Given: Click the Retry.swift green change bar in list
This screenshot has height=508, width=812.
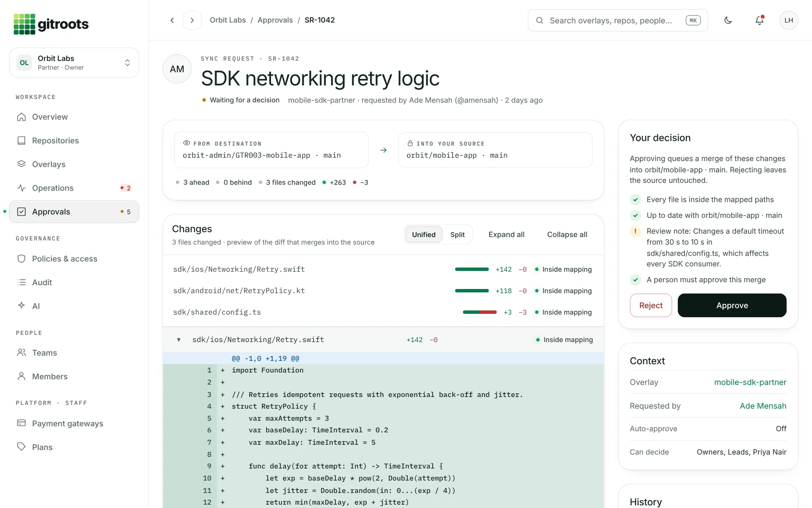Looking at the screenshot, I should [x=472, y=269].
